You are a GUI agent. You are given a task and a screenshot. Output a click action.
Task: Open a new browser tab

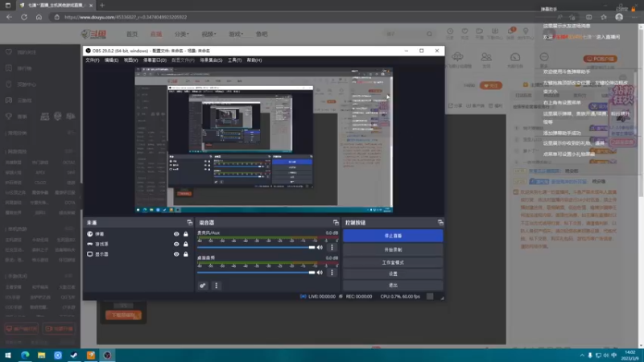[x=102, y=6]
